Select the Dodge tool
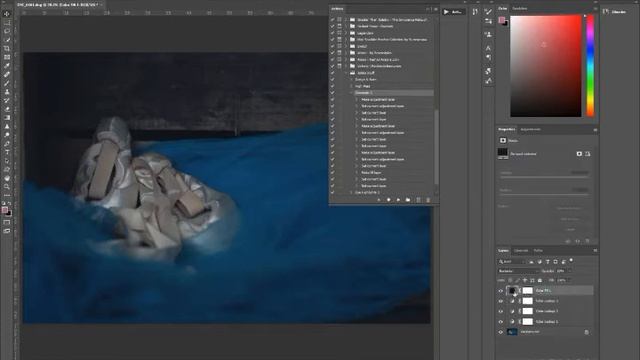Screen dimensions: 640x360 click(7, 135)
